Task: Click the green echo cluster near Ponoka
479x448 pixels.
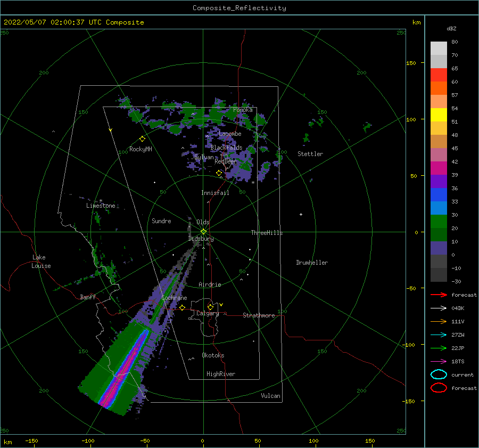Action: [221, 114]
